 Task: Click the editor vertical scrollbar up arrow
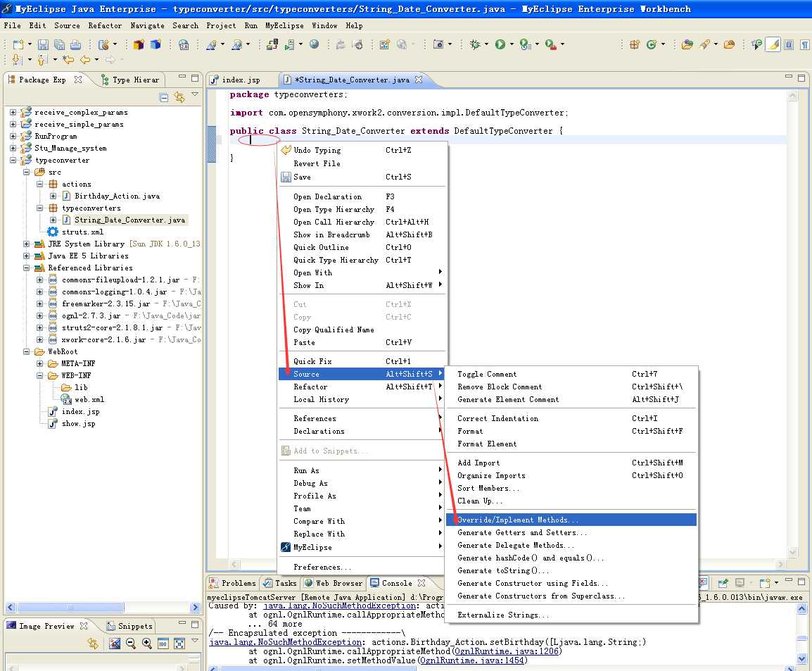click(792, 96)
